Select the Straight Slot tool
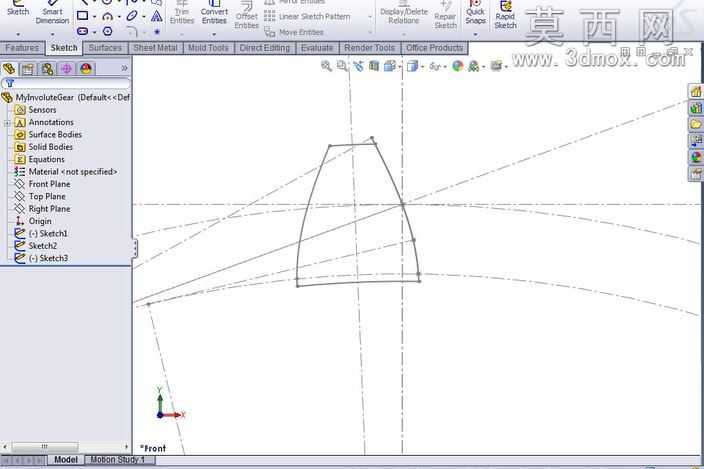Viewport: 704px width, 469px height. tap(83, 31)
